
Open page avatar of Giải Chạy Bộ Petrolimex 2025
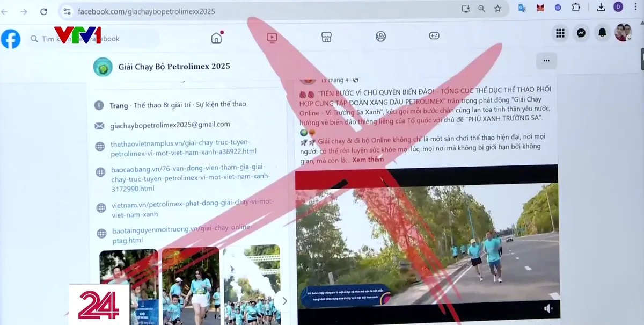click(103, 67)
